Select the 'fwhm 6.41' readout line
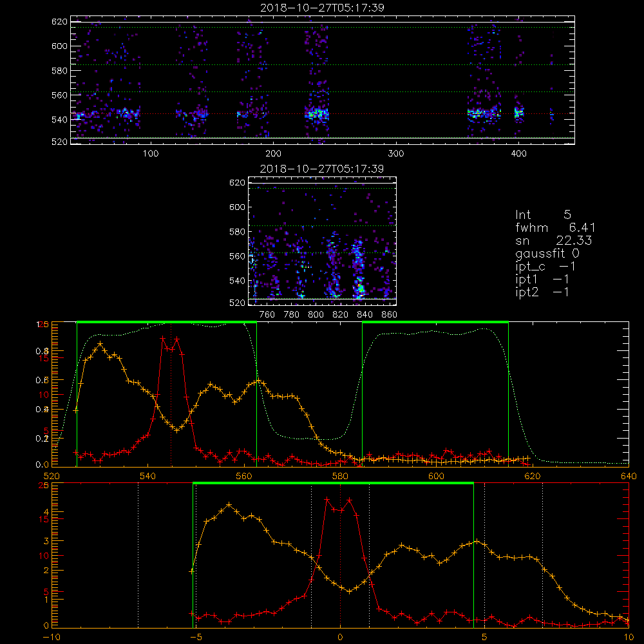This screenshot has height=644, width=644. point(555,227)
